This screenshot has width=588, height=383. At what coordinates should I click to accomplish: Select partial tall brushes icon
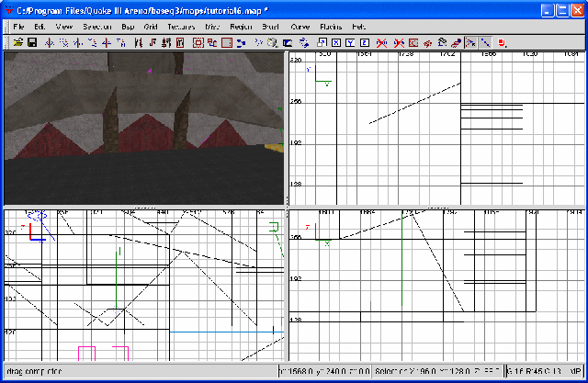tap(166, 43)
